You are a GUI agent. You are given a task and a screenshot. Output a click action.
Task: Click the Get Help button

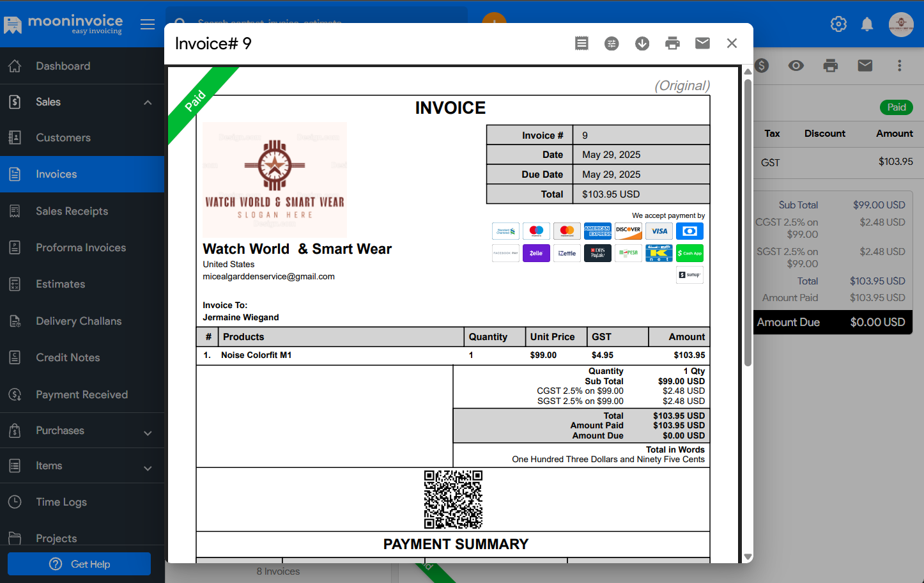coord(79,564)
